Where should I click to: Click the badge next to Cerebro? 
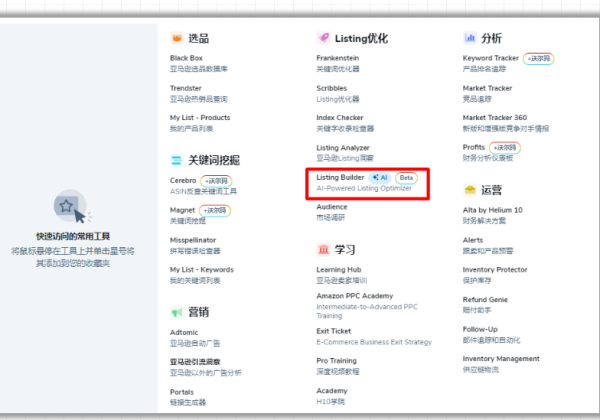216,181
